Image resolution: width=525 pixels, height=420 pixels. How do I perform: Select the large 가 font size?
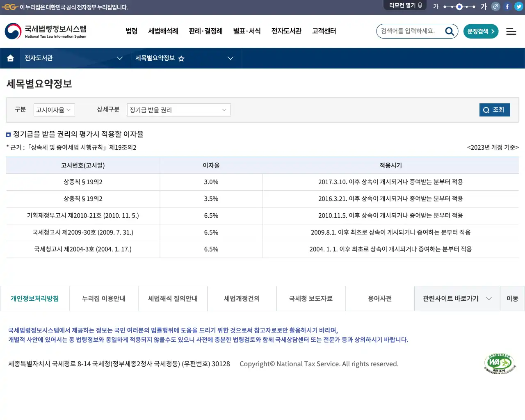tap(484, 7)
